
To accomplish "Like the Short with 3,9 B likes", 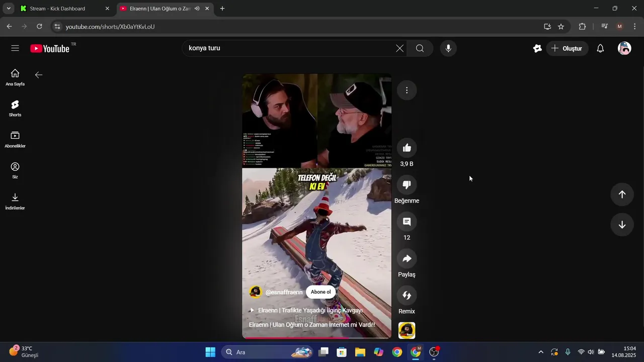I will tap(407, 148).
